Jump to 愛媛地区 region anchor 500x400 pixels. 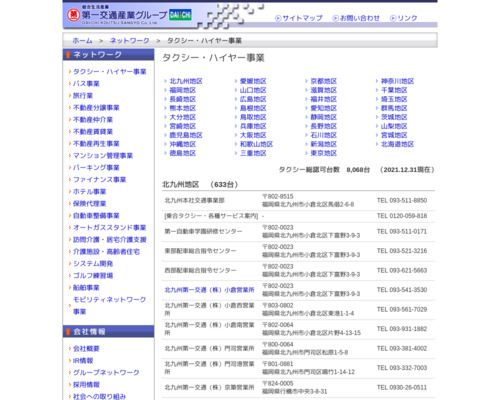pyautogui.click(x=253, y=81)
